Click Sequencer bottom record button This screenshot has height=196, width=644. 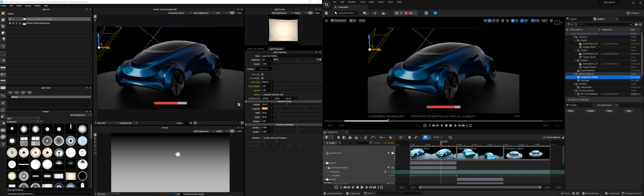click(x=336, y=187)
